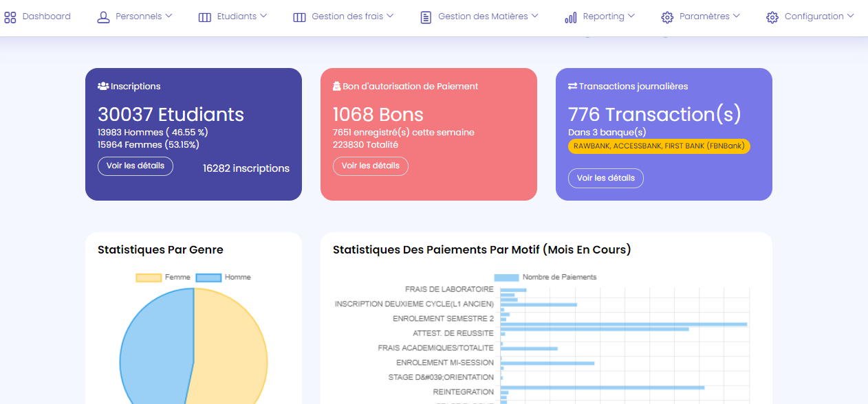Click the Dashboard grid icon
Screen dimensions: 868x404
tap(10, 17)
